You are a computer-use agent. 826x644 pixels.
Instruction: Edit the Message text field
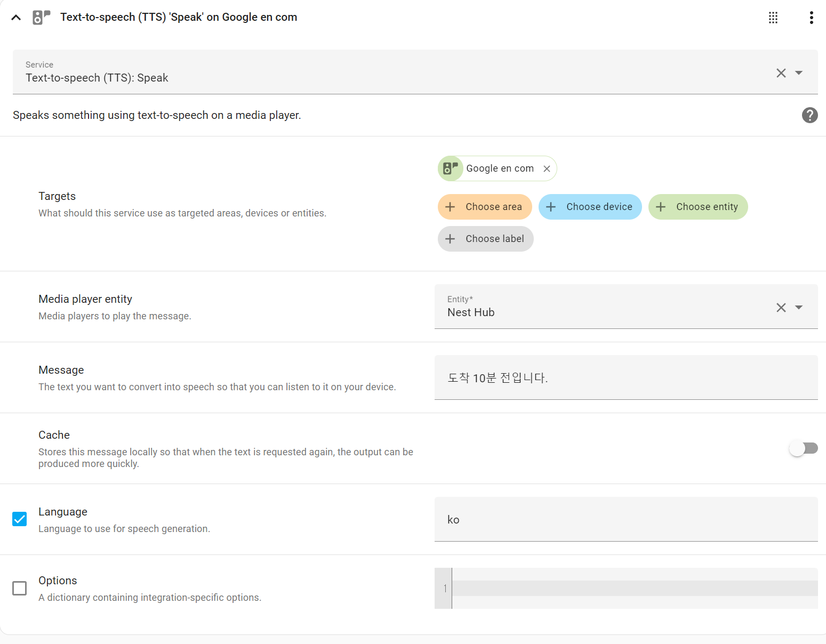pyautogui.click(x=626, y=377)
